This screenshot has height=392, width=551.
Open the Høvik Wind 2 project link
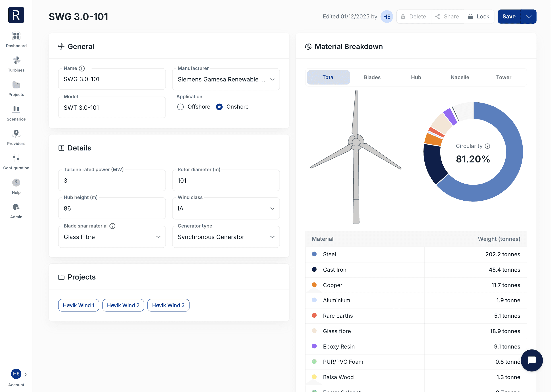point(123,305)
